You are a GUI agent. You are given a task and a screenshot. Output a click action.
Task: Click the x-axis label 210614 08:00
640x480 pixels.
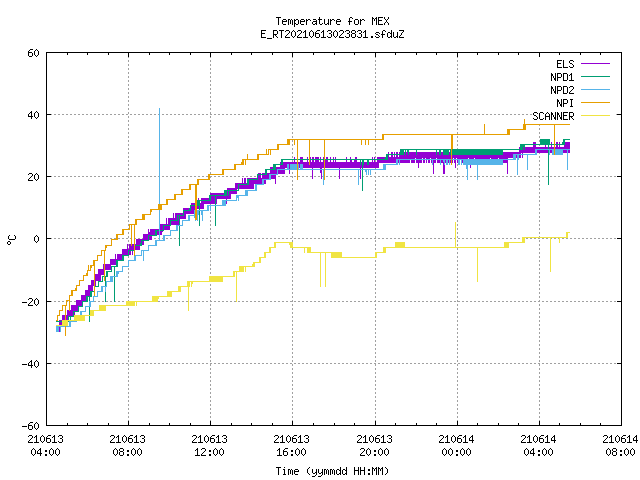coord(620,446)
